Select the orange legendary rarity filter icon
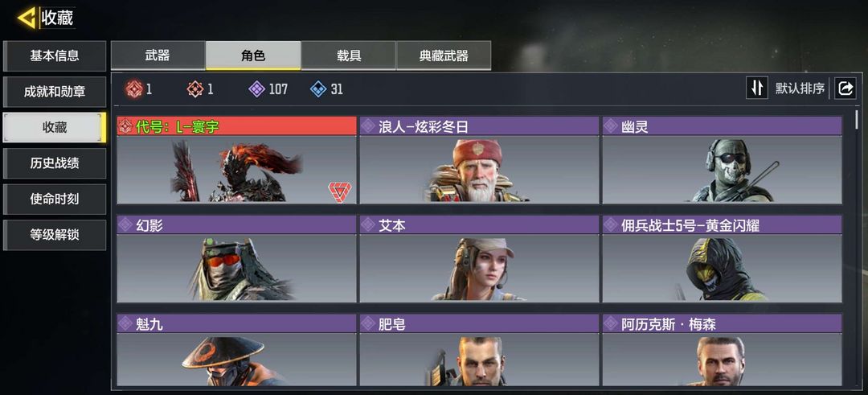This screenshot has height=395, width=868. pos(194,88)
